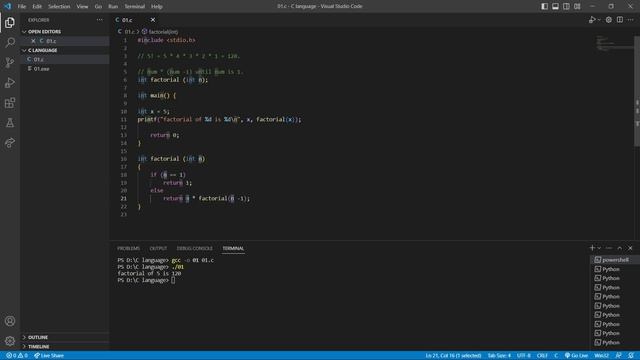This screenshot has height=360, width=640.
Task: Click the editor vertical scrollbar
Action: point(637,91)
